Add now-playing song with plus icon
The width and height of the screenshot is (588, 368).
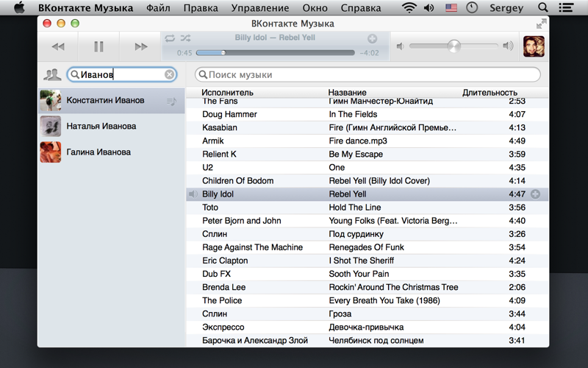tap(372, 39)
